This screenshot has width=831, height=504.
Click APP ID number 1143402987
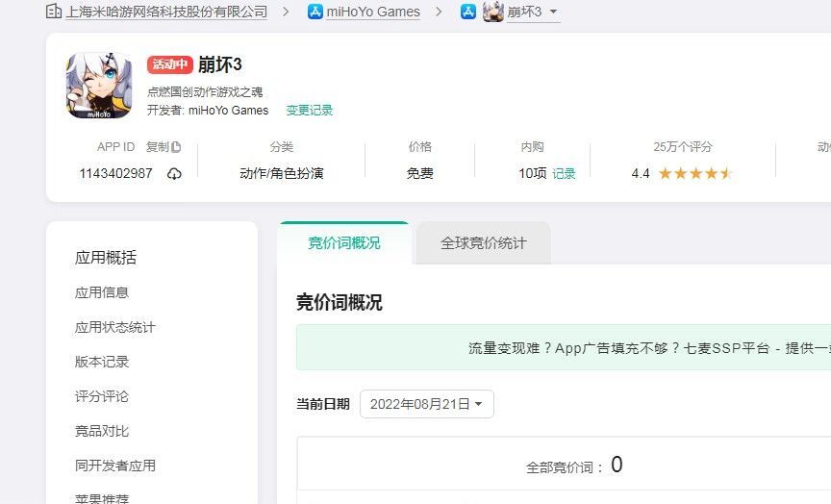[x=116, y=173]
